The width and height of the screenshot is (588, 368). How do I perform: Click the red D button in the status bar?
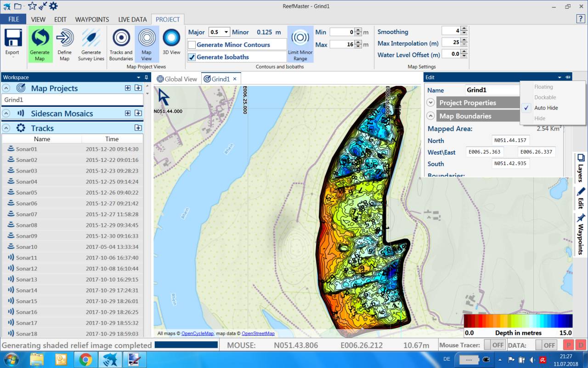pyautogui.click(x=581, y=345)
